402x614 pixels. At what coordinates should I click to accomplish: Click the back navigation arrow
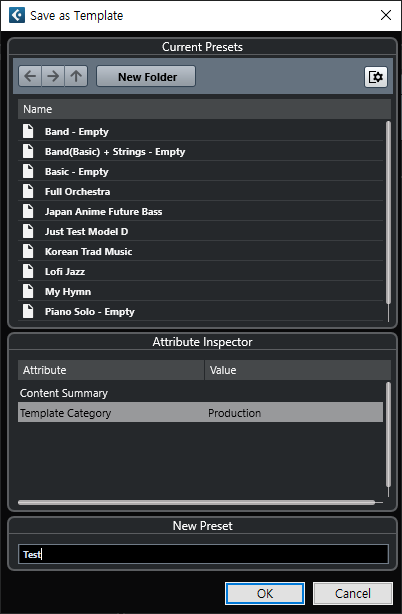point(30,76)
